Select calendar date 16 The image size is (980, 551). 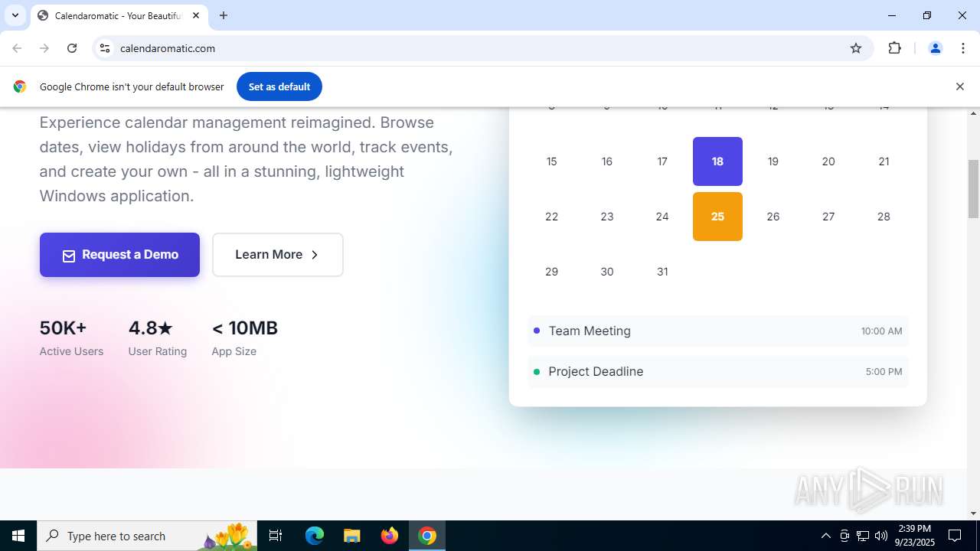click(x=607, y=161)
